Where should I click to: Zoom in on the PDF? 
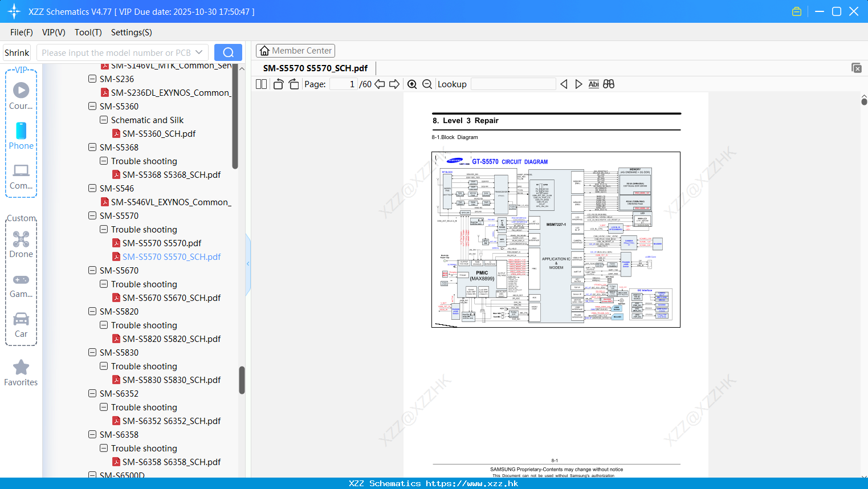(412, 84)
